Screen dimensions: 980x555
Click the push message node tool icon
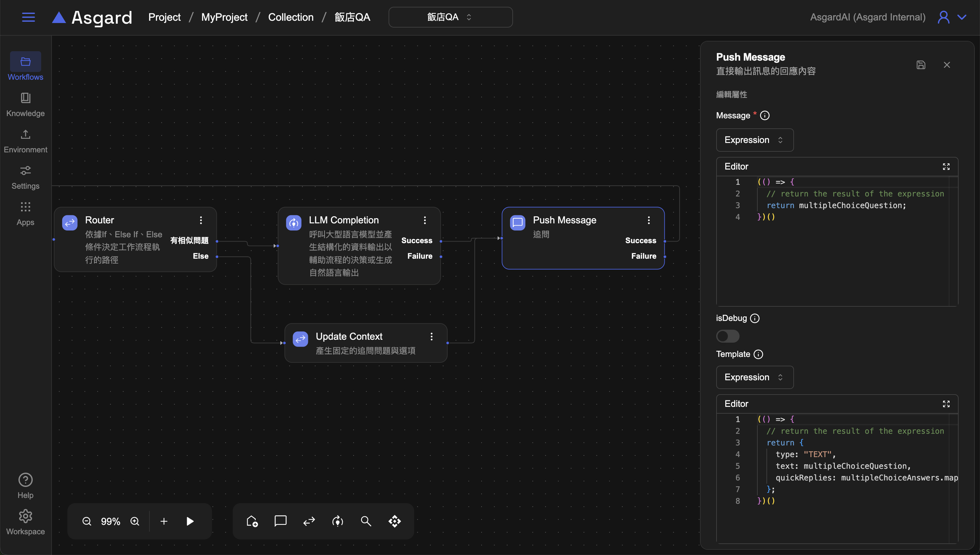pyautogui.click(x=280, y=521)
